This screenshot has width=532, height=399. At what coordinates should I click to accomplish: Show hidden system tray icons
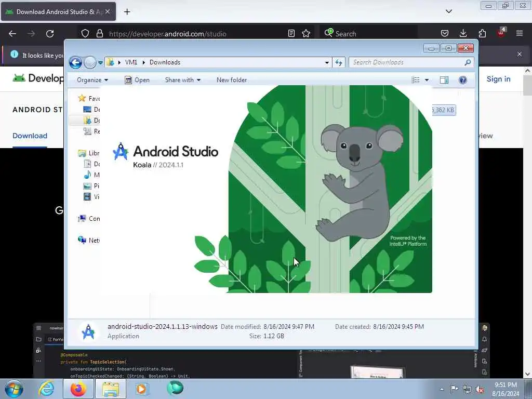(442, 389)
